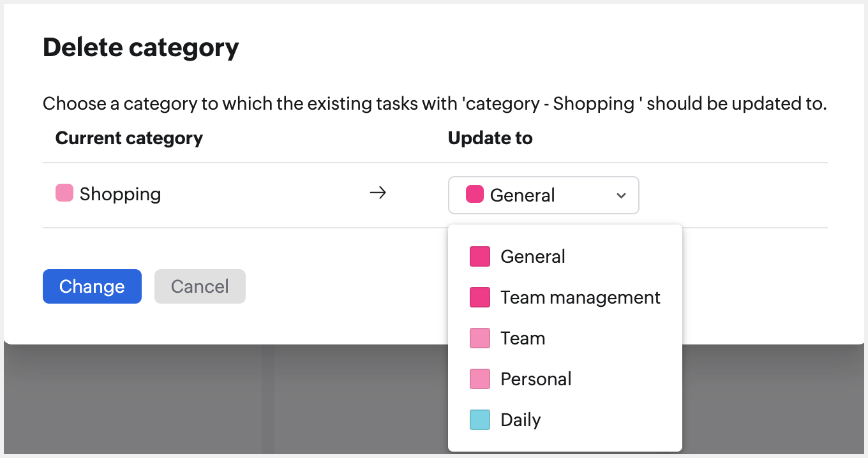Click the General swatch inside the combo box
The width and height of the screenshot is (868, 458).
point(474,195)
